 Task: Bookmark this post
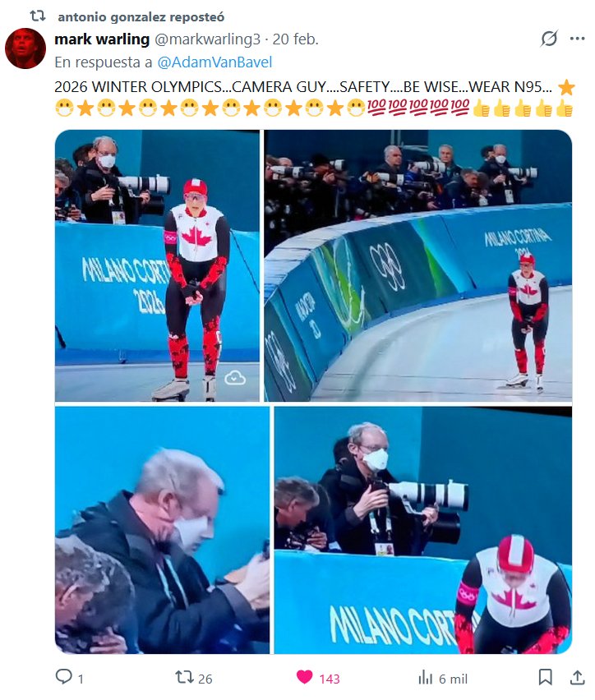545,677
